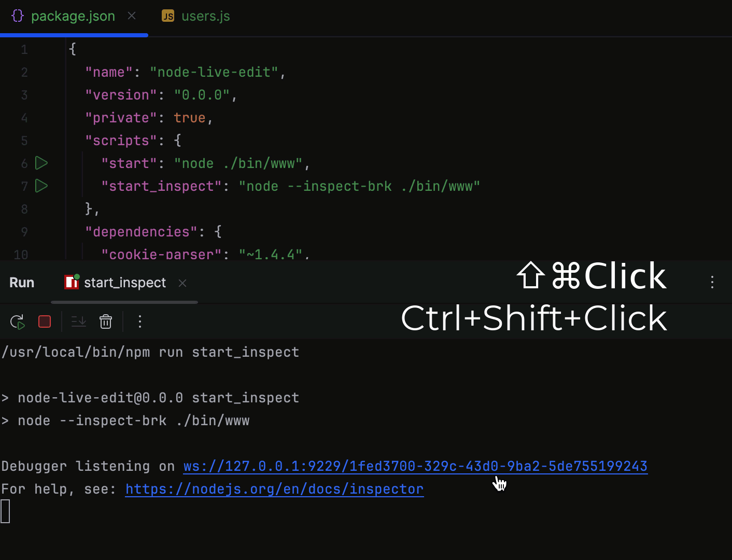The image size is (732, 560).
Task: Click the npm icon on the start_inspect tab
Action: (x=71, y=282)
